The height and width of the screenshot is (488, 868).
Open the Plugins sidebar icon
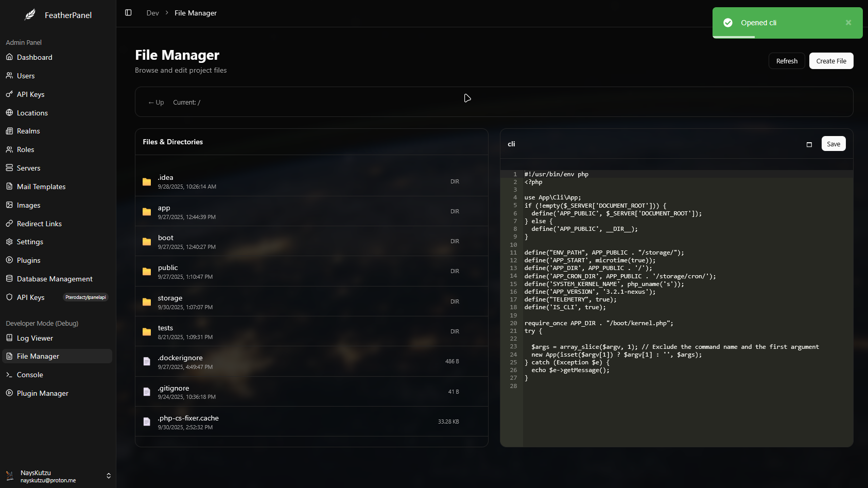(9, 260)
